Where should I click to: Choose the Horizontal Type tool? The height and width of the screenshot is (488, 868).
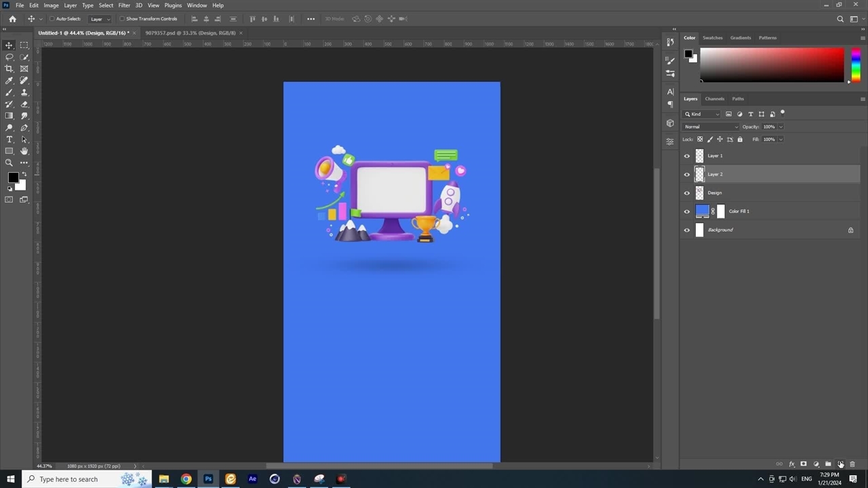(x=9, y=140)
